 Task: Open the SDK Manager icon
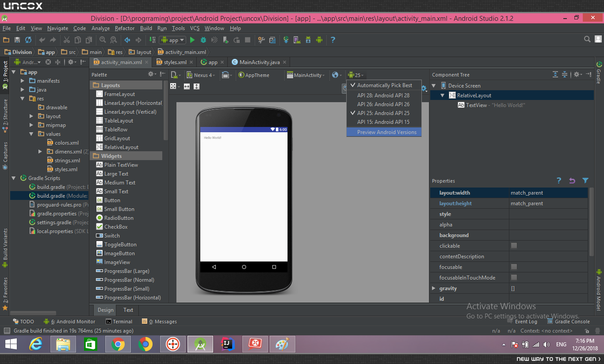pyautogui.click(x=308, y=40)
